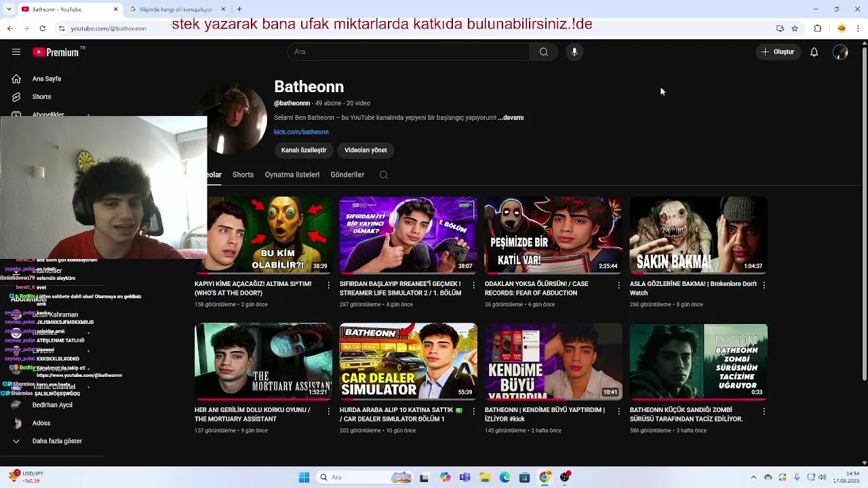Open SAKIN BAKMA video thumbnail
This screenshot has width=868, height=488.
(x=698, y=235)
